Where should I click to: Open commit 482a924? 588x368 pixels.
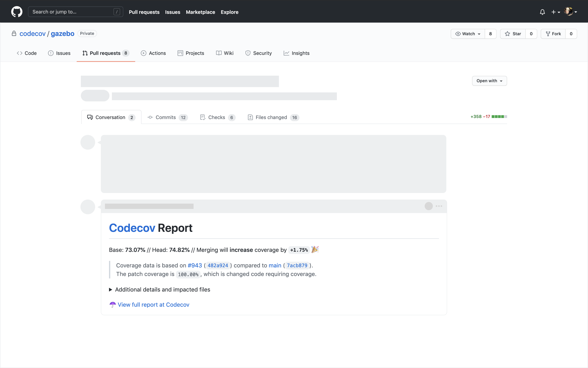(218, 266)
